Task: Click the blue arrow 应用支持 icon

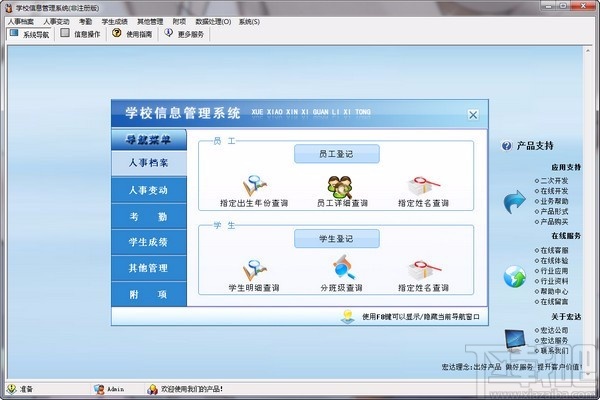Action: 514,201
